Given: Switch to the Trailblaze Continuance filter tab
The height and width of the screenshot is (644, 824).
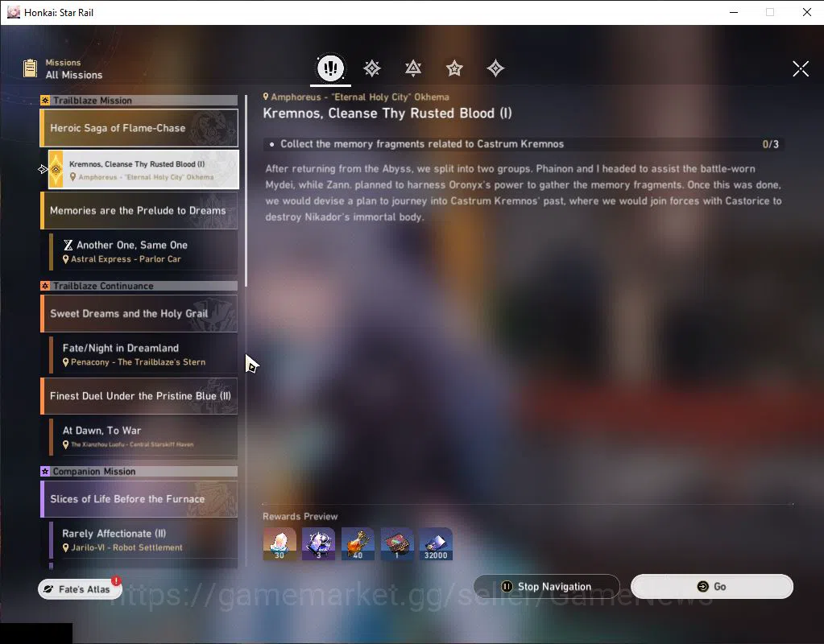Looking at the screenshot, I should click(x=413, y=68).
